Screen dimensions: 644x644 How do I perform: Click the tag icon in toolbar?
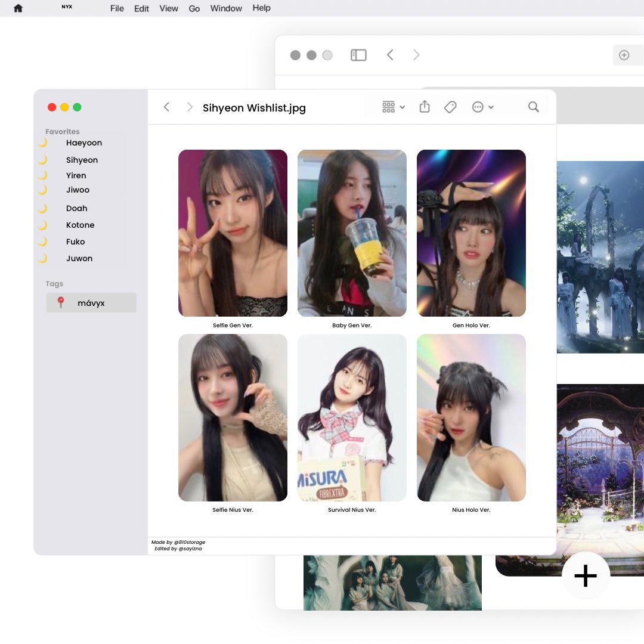point(450,107)
